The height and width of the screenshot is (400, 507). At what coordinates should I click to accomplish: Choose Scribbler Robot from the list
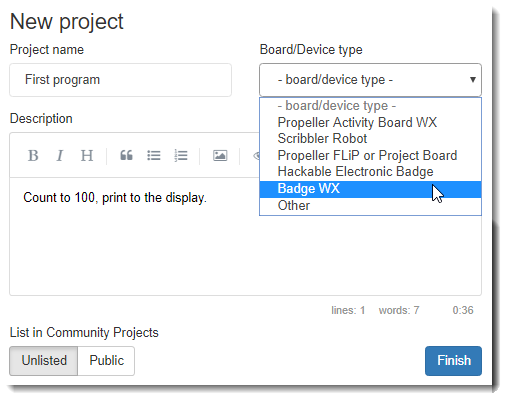click(370, 139)
